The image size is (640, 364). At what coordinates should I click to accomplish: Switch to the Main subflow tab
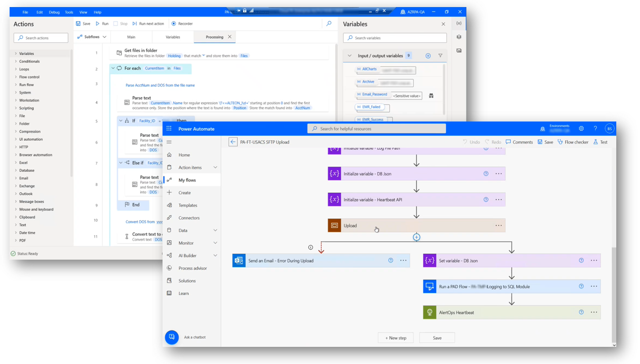tap(131, 37)
